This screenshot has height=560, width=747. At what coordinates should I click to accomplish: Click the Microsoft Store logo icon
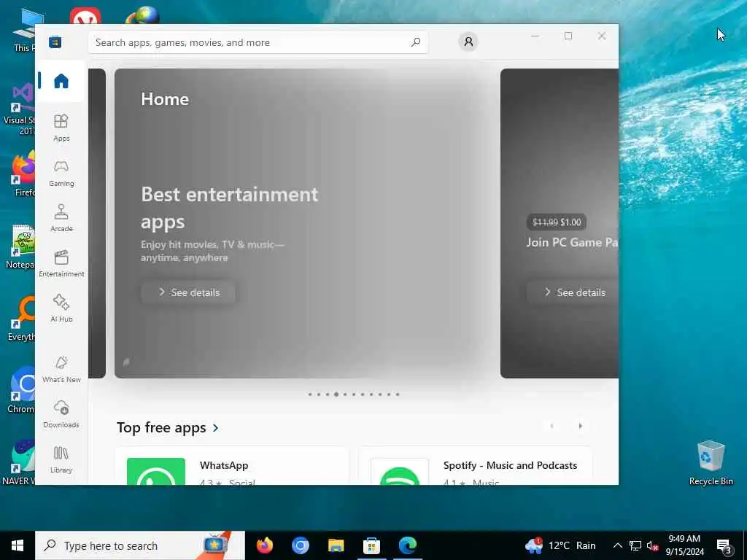pyautogui.click(x=55, y=42)
